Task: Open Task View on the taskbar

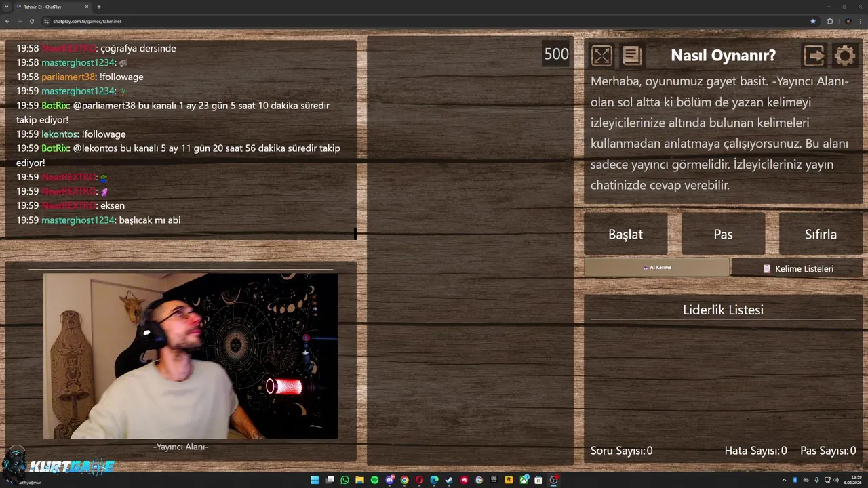Action: [330, 480]
